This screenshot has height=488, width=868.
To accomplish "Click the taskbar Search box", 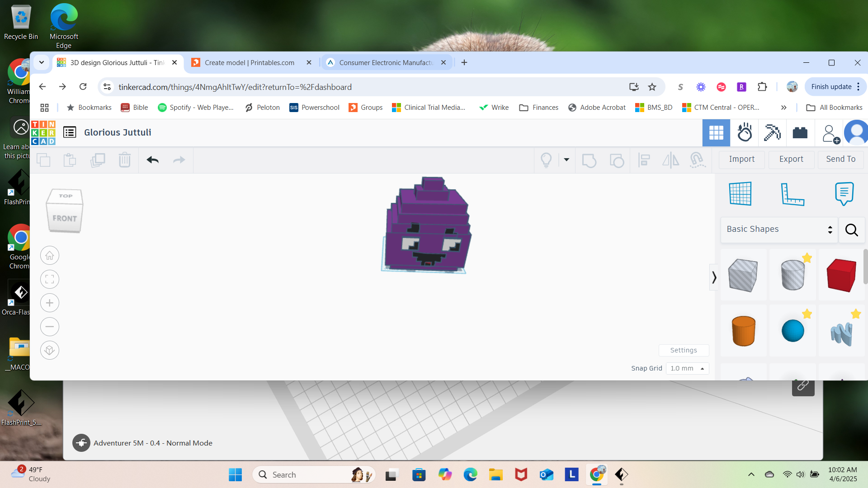I will [x=314, y=475].
